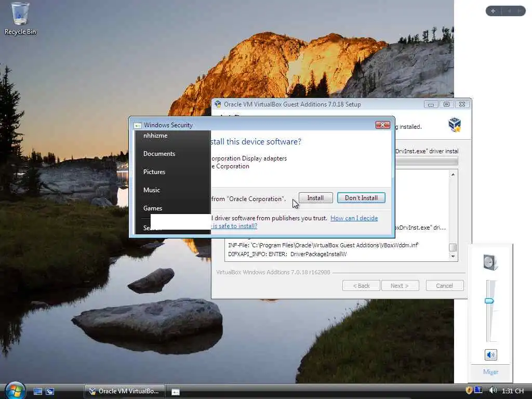Open the Mixer link
The width and height of the screenshot is (532, 399).
pos(490,372)
